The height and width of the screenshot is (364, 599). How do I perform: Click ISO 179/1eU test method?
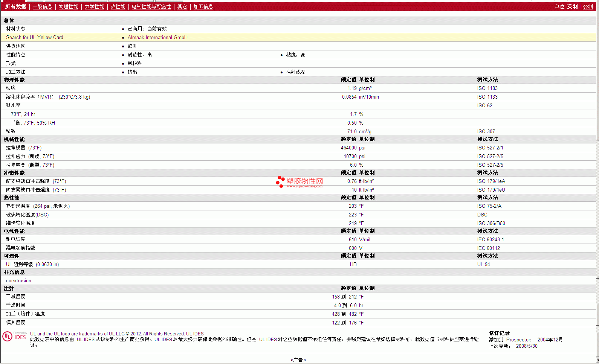[x=491, y=190]
